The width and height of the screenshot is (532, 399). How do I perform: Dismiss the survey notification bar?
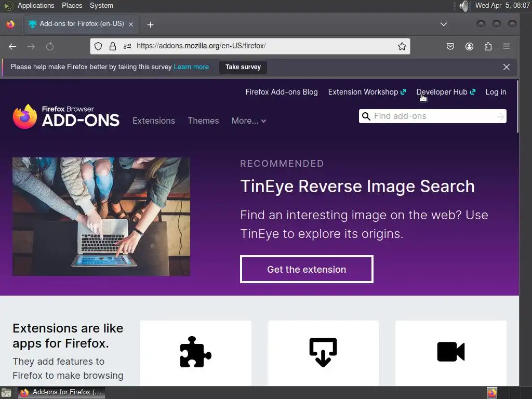click(x=507, y=67)
